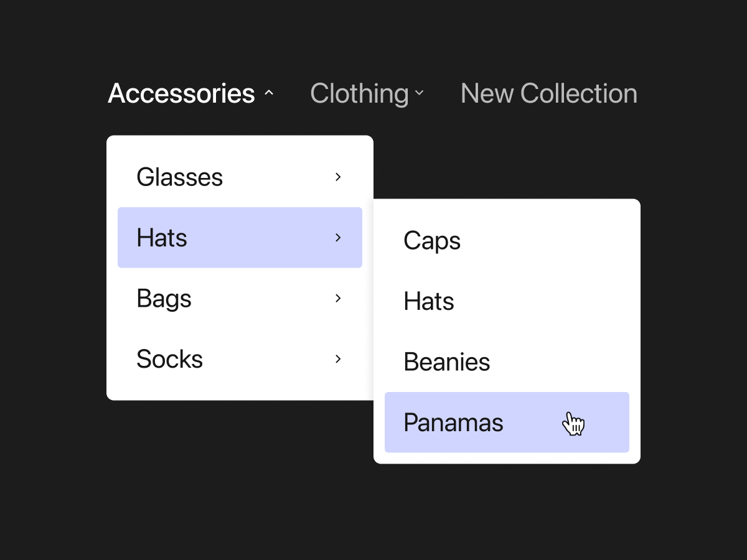Open the Glasses submenu arrow
The height and width of the screenshot is (560, 747).
[x=338, y=177]
